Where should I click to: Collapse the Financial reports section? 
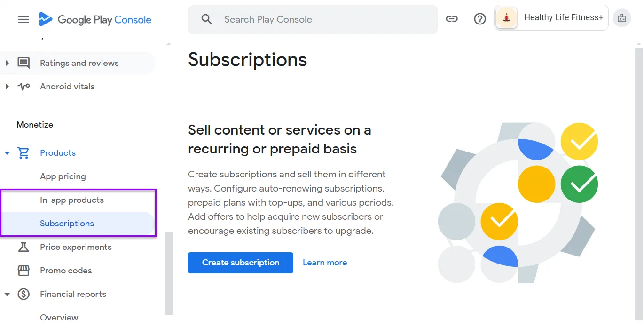click(7, 294)
